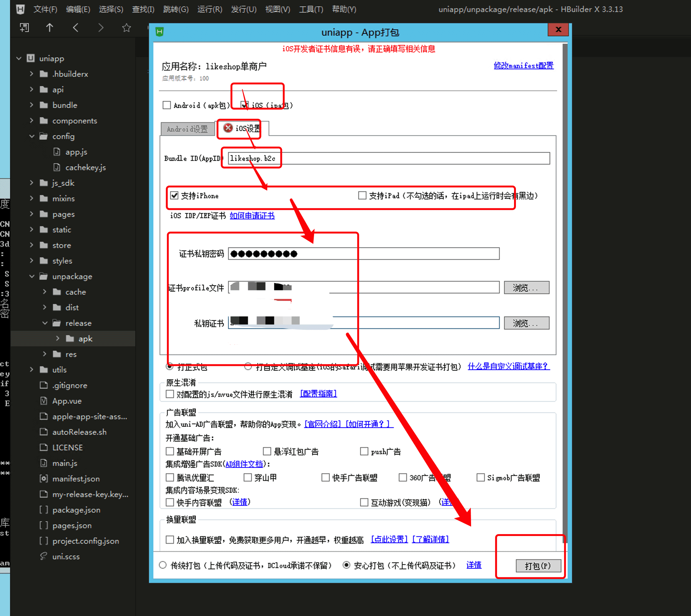Click the main.js file icon

(44, 463)
